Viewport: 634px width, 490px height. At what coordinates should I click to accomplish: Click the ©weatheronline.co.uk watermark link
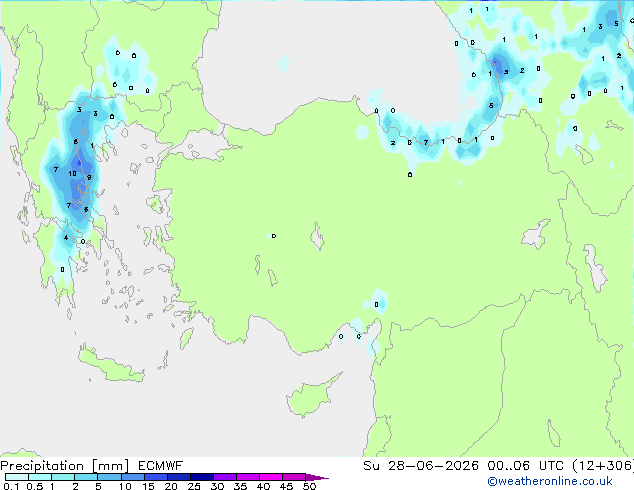coord(550,481)
